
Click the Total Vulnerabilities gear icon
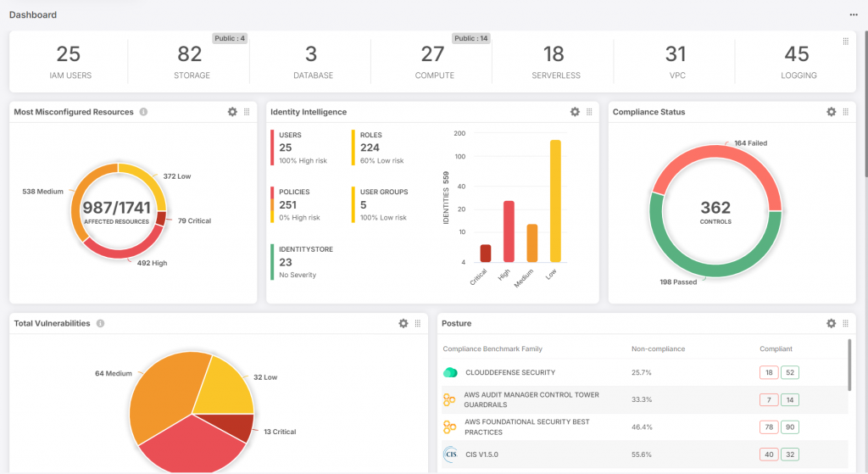[x=403, y=323]
